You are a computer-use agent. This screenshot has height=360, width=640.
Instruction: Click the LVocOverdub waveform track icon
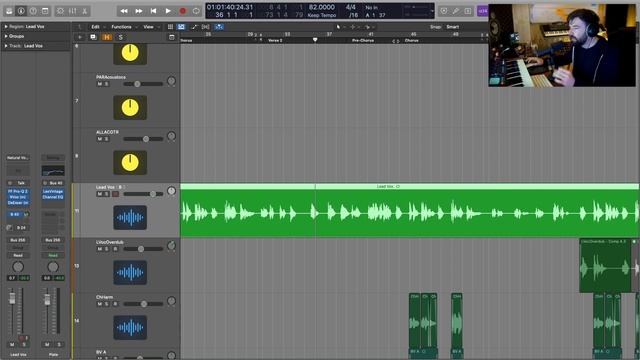tap(130, 272)
